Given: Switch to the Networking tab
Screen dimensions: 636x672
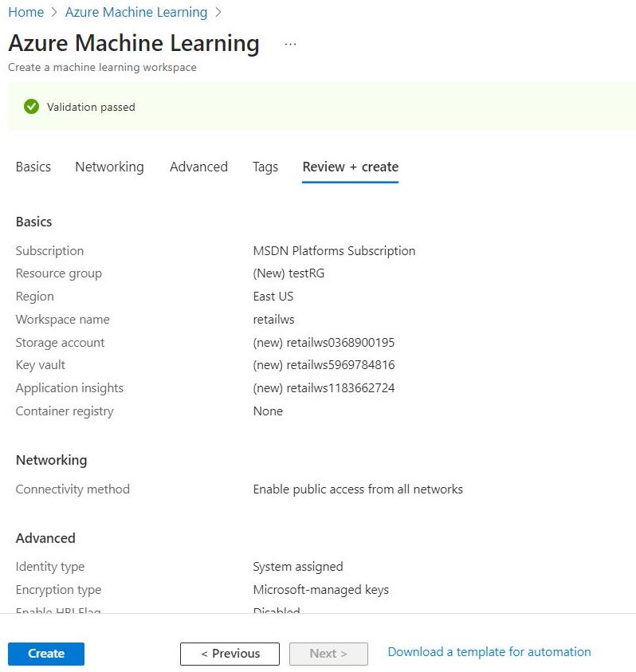Looking at the screenshot, I should click(109, 167).
